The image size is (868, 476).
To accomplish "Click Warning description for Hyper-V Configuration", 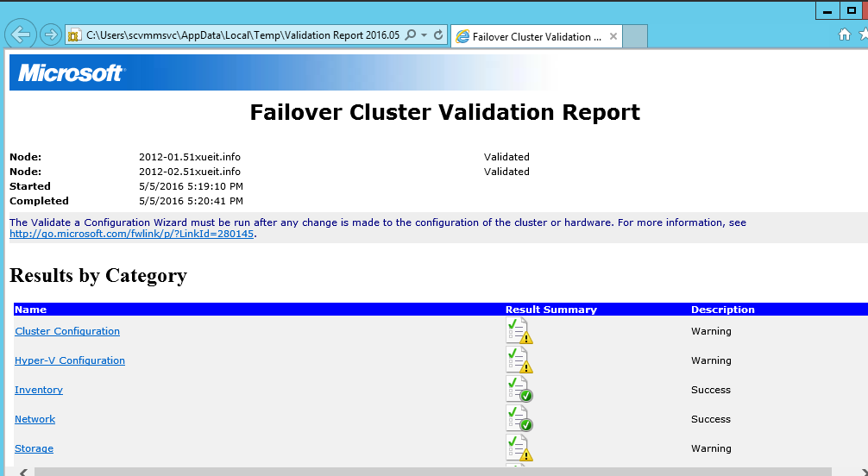I will click(711, 360).
